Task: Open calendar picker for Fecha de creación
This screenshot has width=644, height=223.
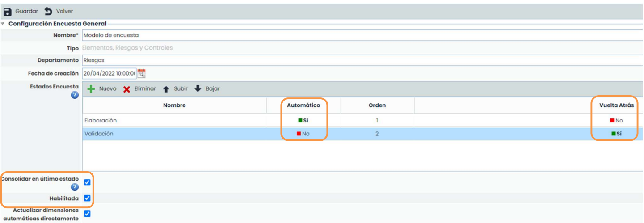Action: point(141,73)
